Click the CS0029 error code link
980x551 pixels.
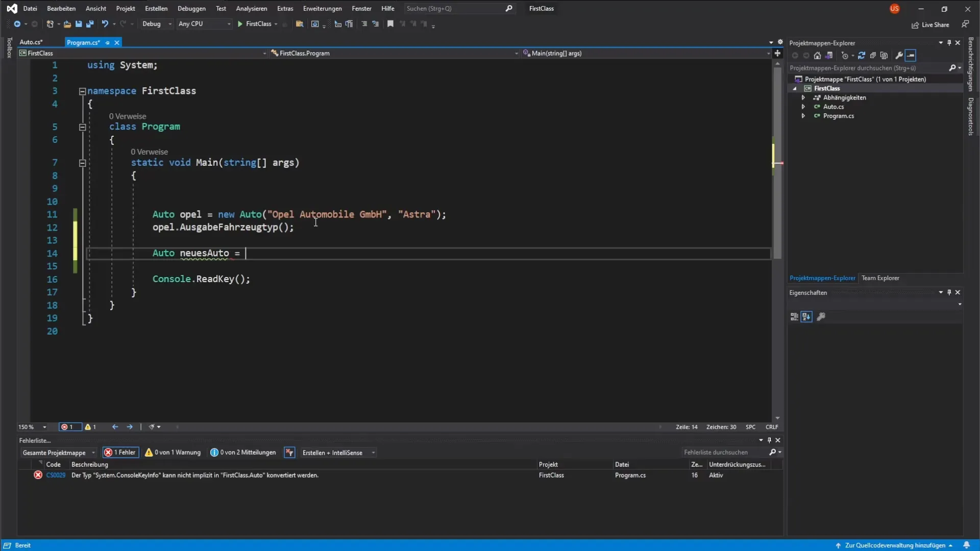(56, 475)
